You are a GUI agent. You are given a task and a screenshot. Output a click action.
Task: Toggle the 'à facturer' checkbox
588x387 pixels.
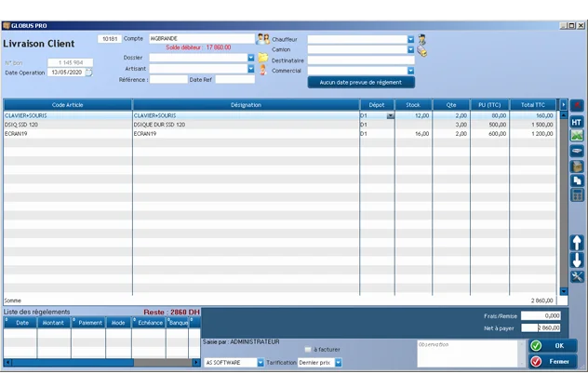tap(308, 349)
